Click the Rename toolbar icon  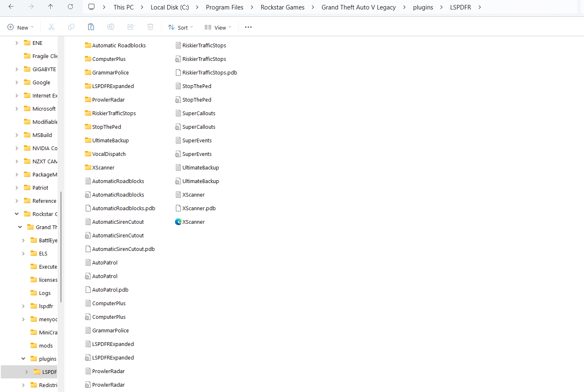(111, 27)
